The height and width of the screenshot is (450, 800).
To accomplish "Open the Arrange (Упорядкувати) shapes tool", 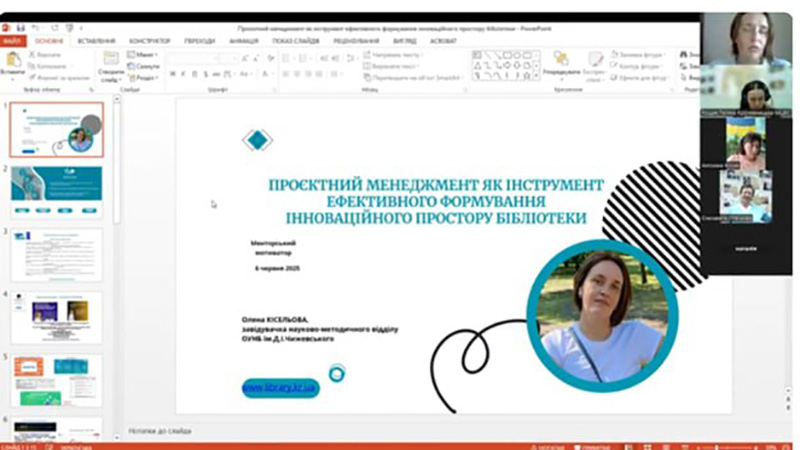I will click(560, 62).
